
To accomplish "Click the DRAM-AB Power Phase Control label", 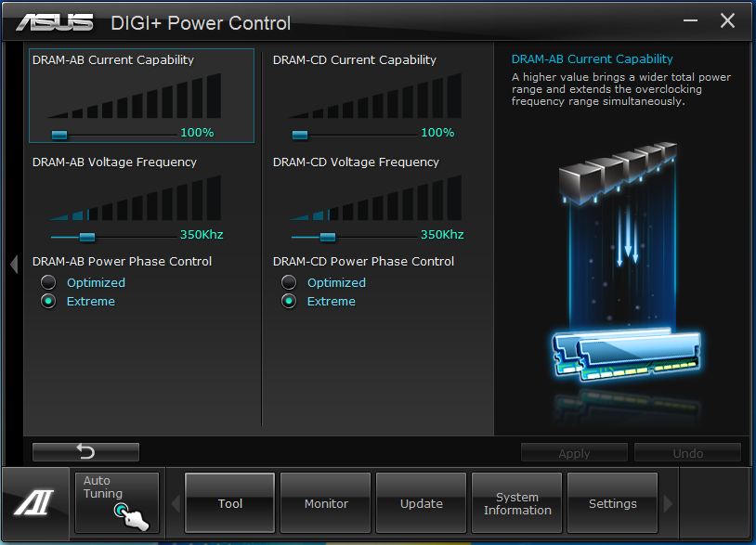I will coord(122,261).
